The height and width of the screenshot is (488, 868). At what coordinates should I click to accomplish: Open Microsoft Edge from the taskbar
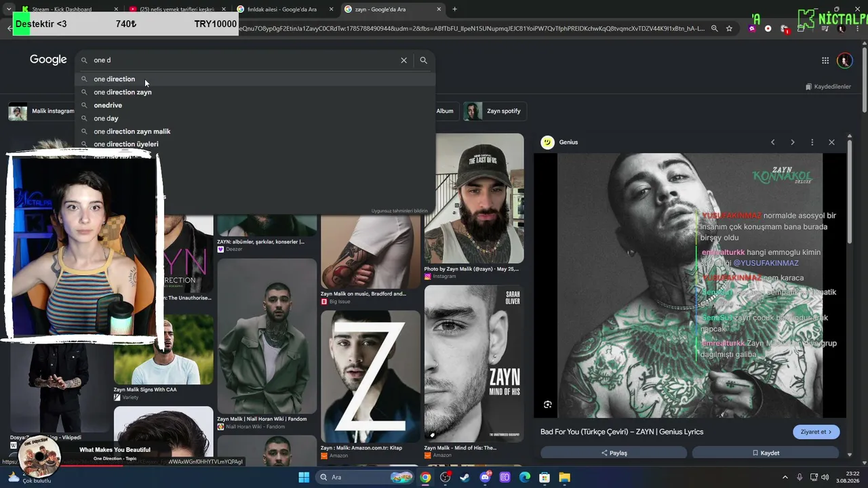pyautogui.click(x=524, y=477)
